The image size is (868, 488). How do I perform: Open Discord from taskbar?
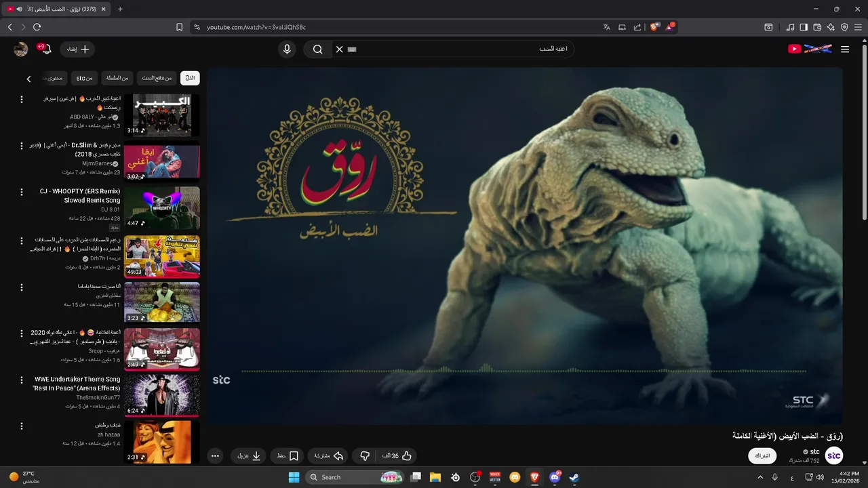(x=555, y=477)
